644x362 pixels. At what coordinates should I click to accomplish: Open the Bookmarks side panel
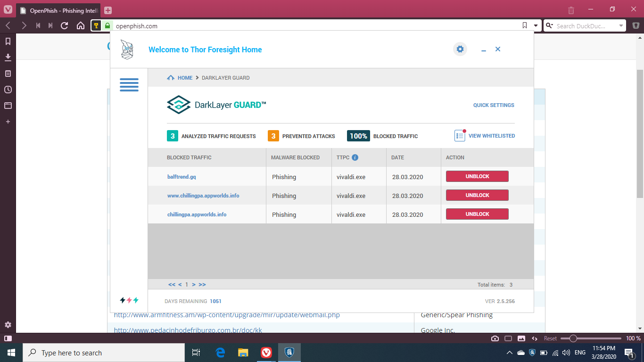pyautogui.click(x=8, y=41)
